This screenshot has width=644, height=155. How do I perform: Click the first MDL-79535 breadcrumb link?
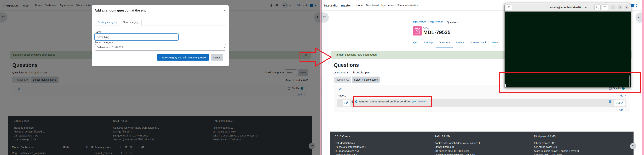pos(420,22)
